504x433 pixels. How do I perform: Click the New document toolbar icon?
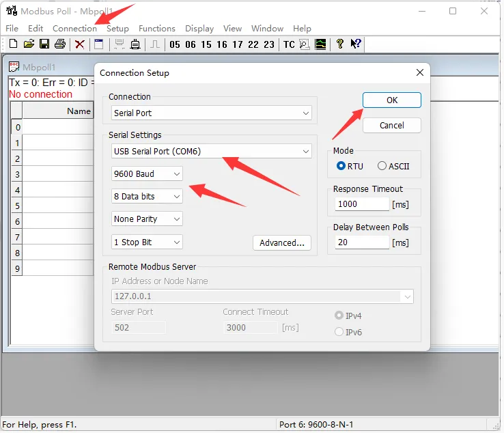13,44
